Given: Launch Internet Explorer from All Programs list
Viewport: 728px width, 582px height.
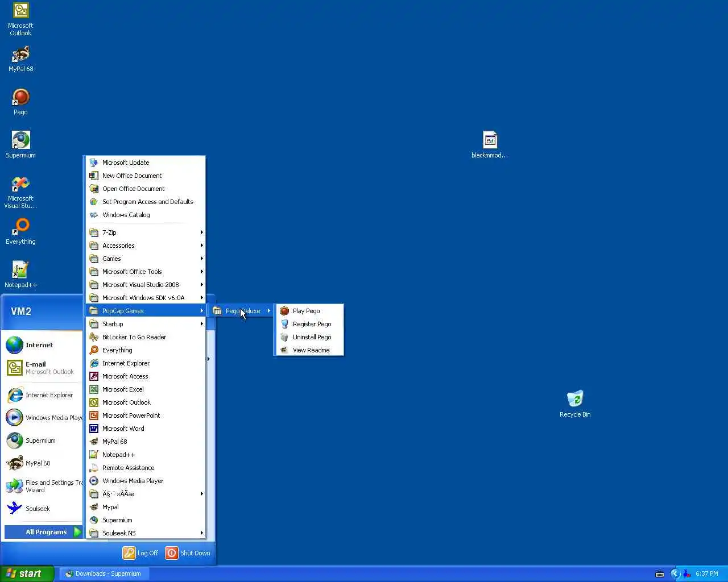Looking at the screenshot, I should [146, 363].
